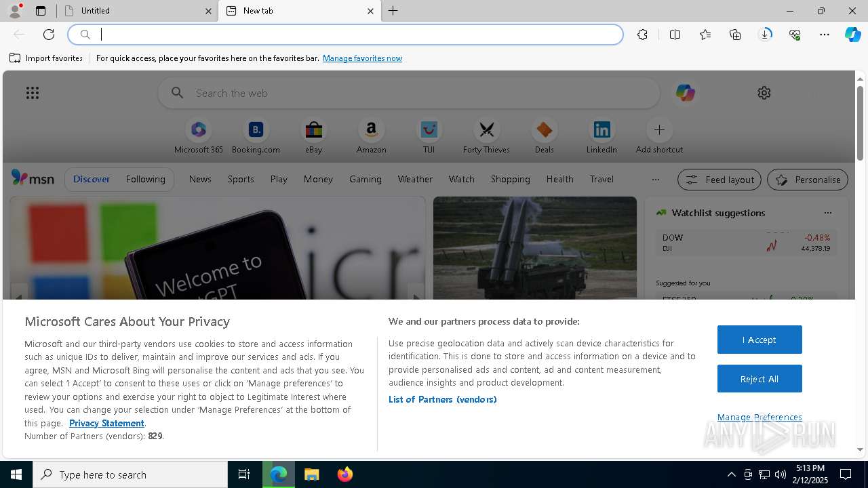Open the DOW stock entry
Screen dimensions: 868x488
(746, 243)
